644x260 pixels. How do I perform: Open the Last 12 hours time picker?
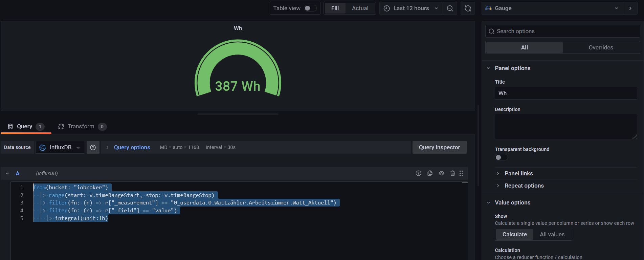[x=411, y=8]
